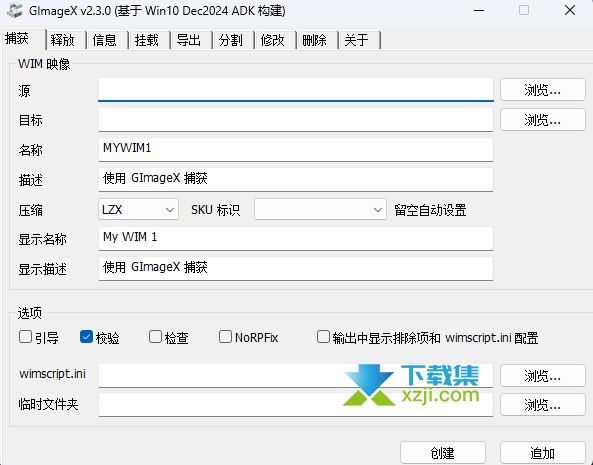Screen dimensions: 593x465
Task: Select the 挂载 tab
Action: (147, 40)
